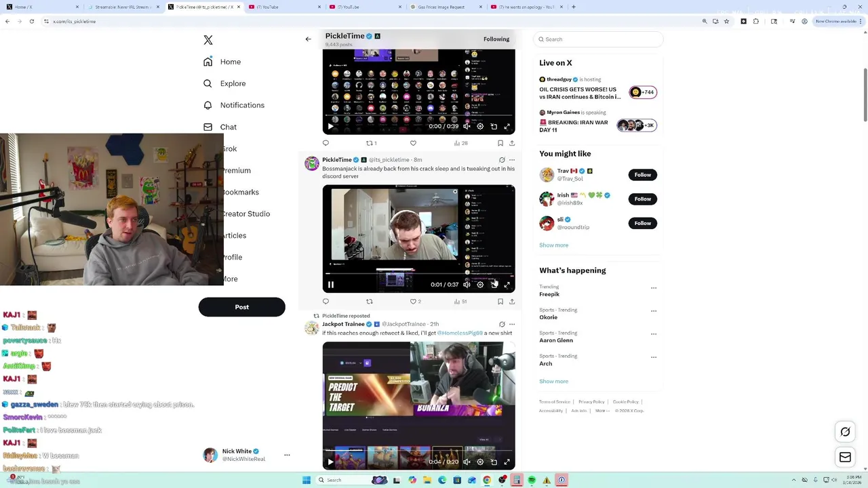Join Myron Gaines BREAKING: IRAN WAR space
The image size is (868, 488).
tap(636, 125)
